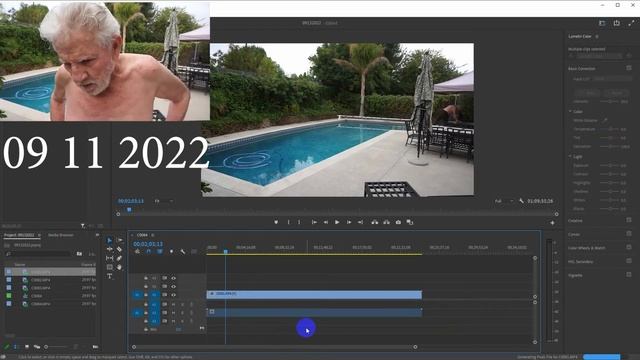The image size is (640, 360).
Task: Open timeline display settings wrench
Action: click(x=183, y=251)
